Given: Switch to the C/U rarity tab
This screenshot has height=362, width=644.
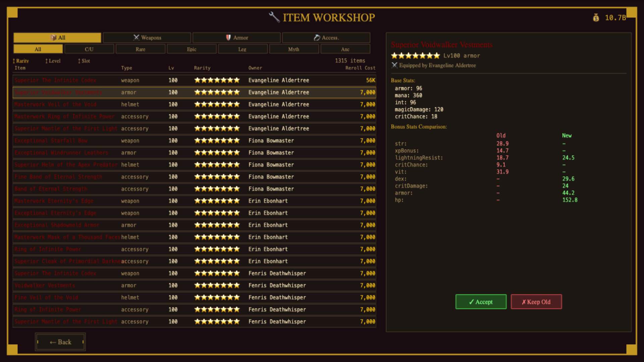Looking at the screenshot, I should point(89,49).
